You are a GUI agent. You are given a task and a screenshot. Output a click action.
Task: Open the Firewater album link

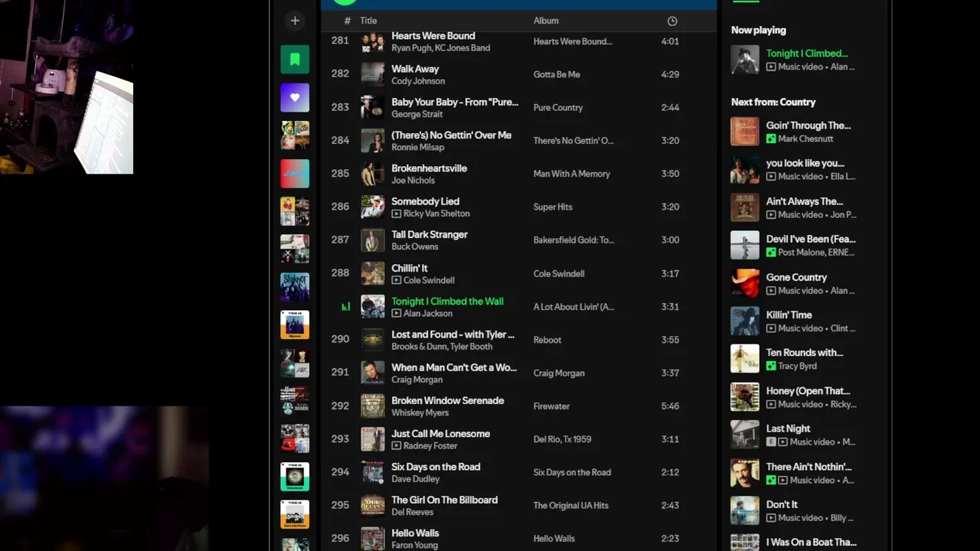(x=552, y=406)
